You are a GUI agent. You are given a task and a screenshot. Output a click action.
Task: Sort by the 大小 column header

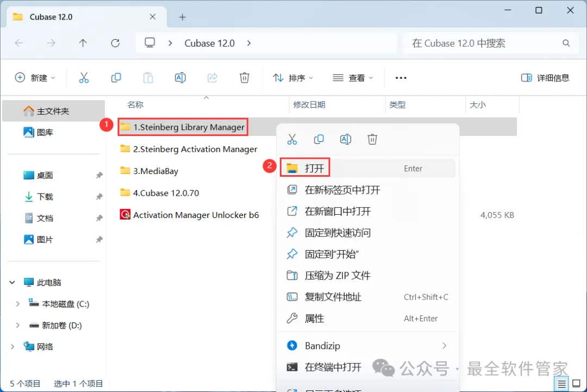[478, 105]
